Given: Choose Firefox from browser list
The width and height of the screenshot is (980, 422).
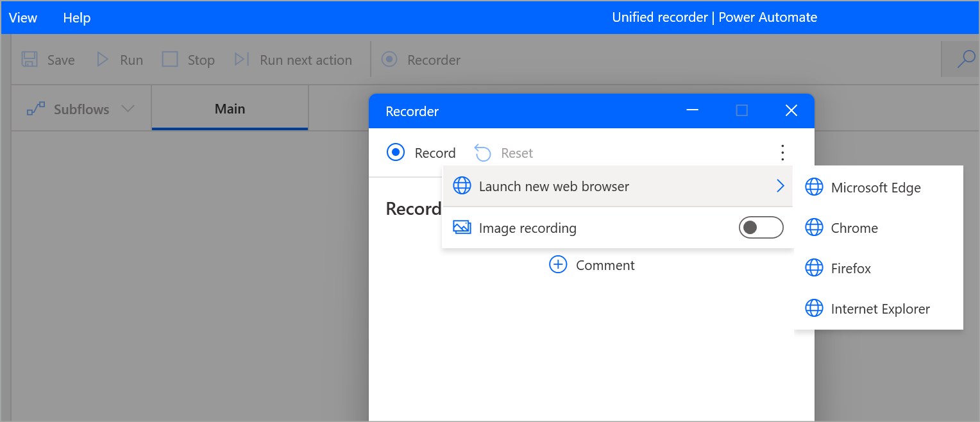Looking at the screenshot, I should [x=879, y=268].
